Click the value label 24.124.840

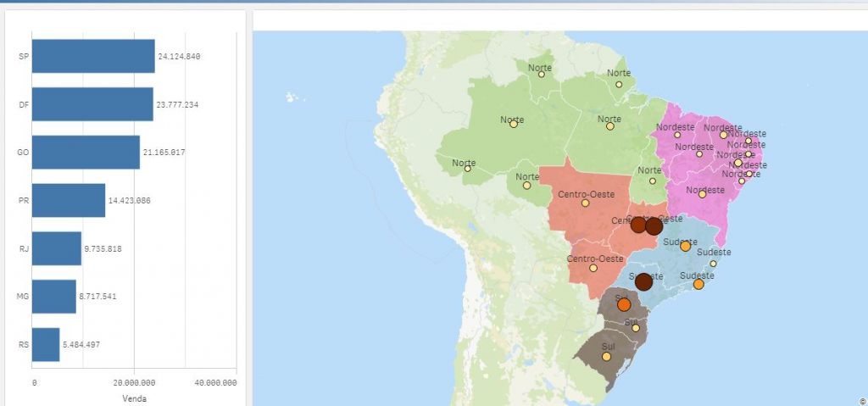[x=179, y=57]
